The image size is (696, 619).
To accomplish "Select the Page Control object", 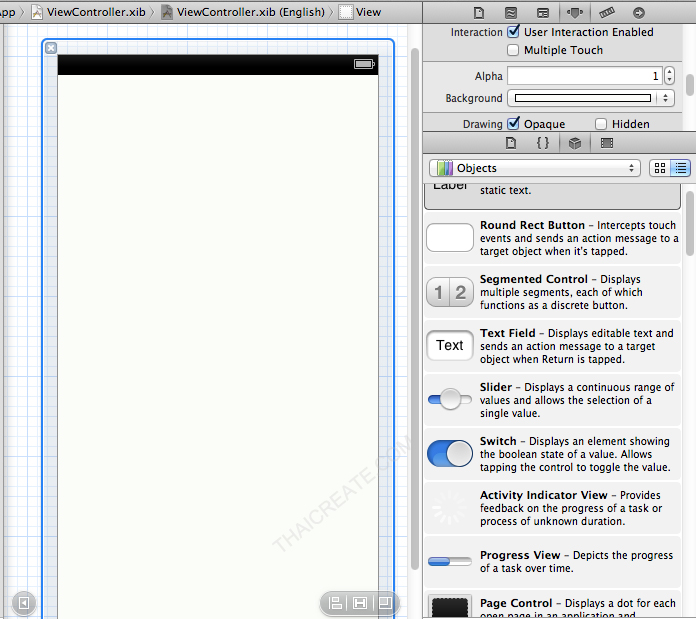I will (x=552, y=604).
